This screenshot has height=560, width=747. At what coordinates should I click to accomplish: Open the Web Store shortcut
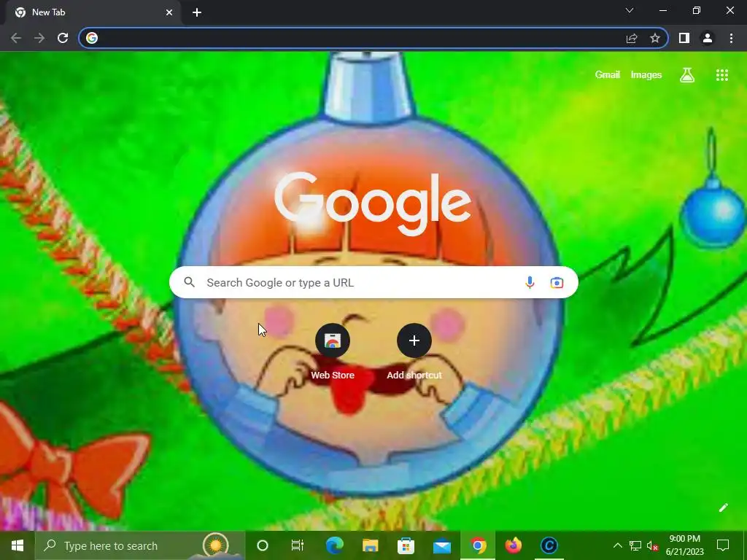pyautogui.click(x=333, y=351)
